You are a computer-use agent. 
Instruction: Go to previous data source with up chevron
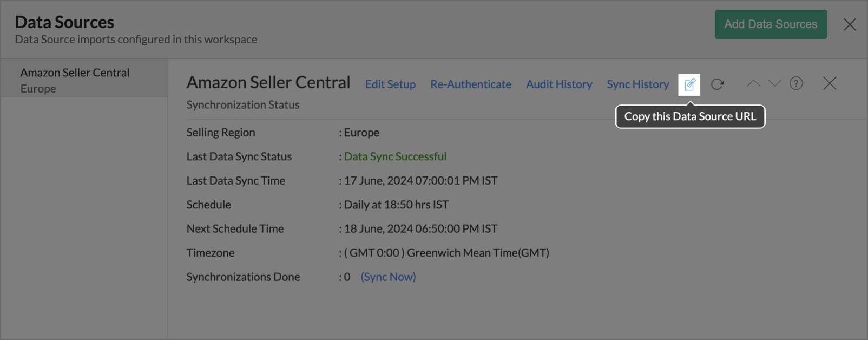pos(753,83)
